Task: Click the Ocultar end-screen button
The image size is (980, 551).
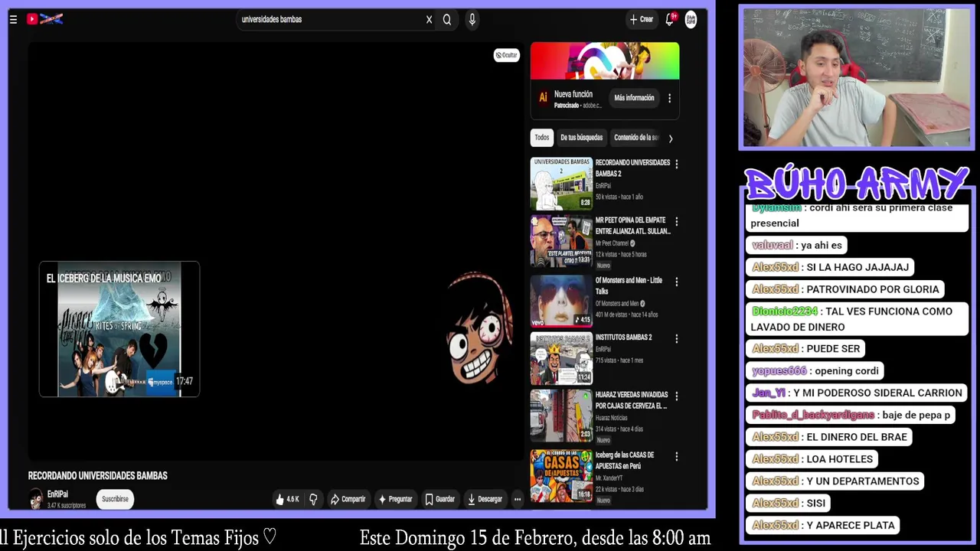Action: pyautogui.click(x=506, y=55)
